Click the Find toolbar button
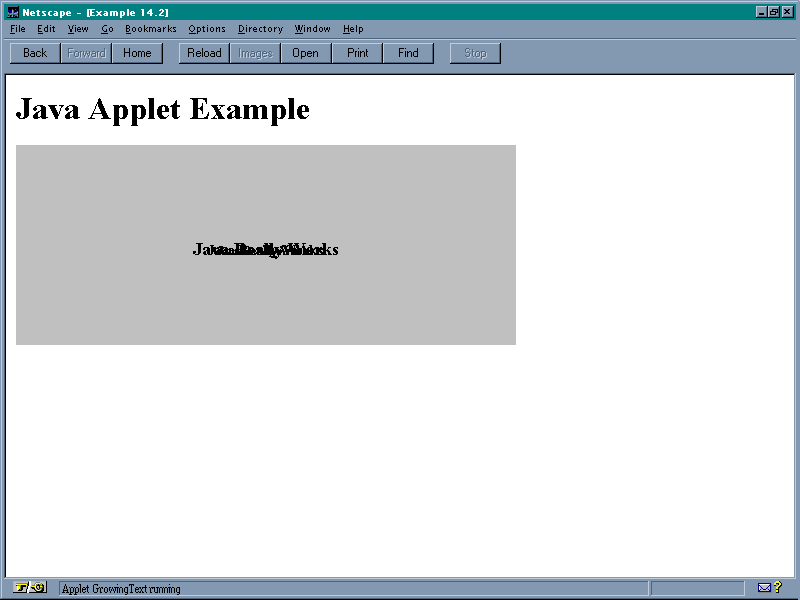 click(x=408, y=53)
